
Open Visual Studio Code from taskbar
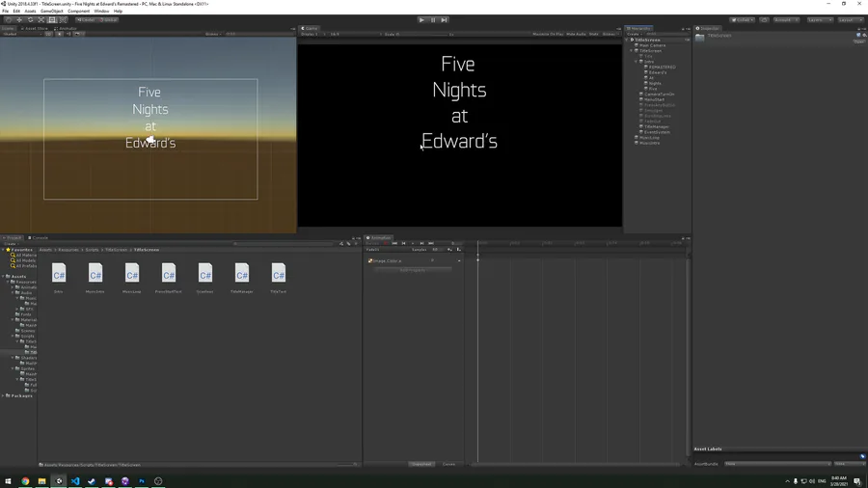(75, 481)
